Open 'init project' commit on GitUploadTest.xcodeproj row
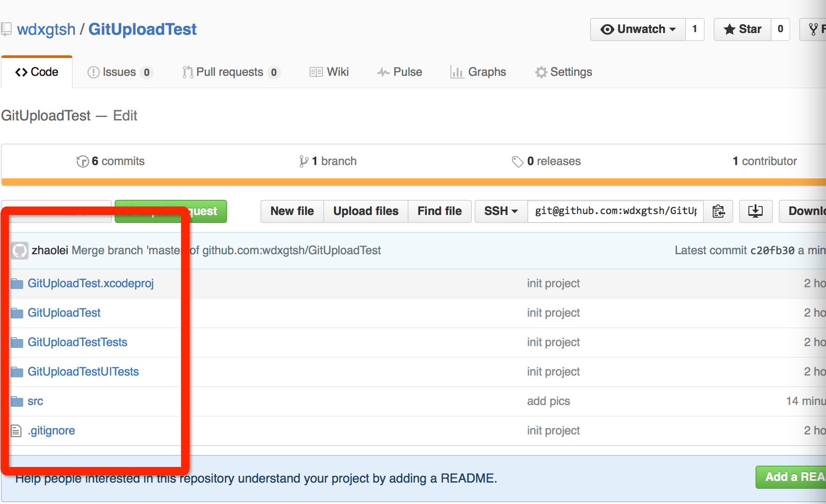 pos(553,284)
